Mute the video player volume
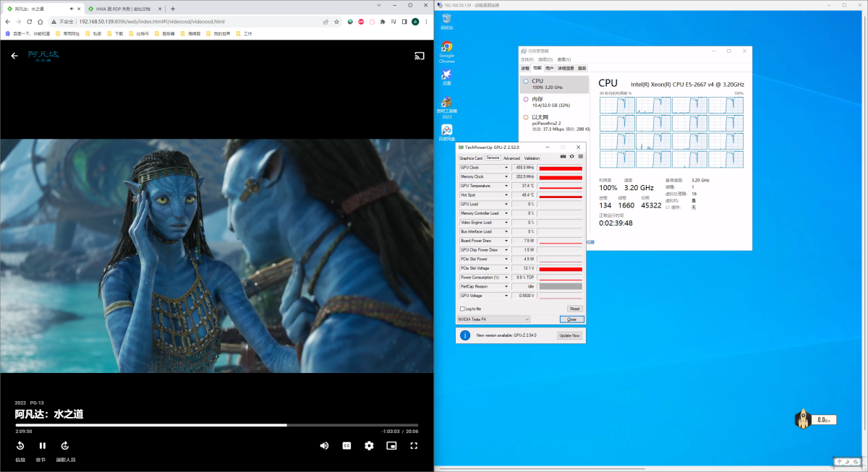This screenshot has height=472, width=868. click(324, 446)
